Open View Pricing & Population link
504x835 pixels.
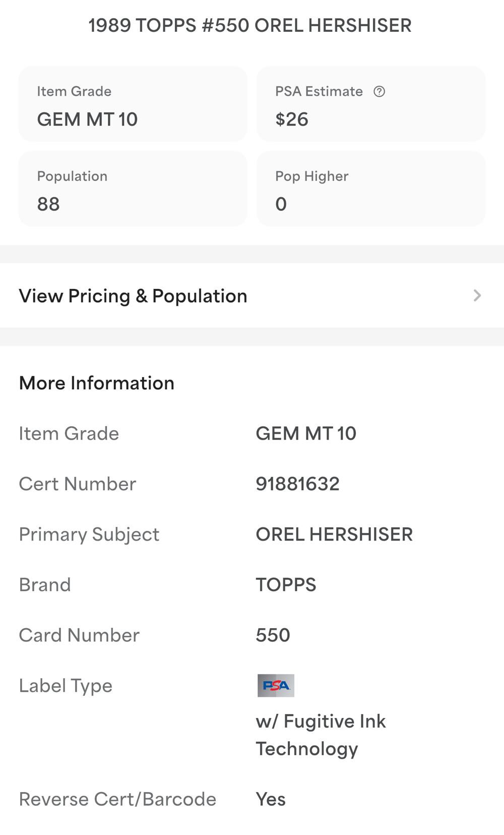point(133,296)
